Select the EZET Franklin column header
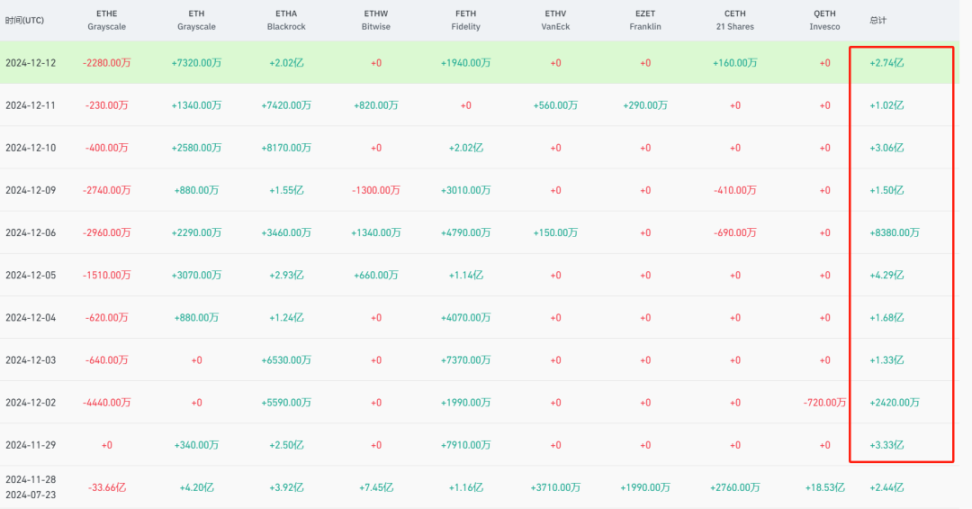 [x=645, y=20]
